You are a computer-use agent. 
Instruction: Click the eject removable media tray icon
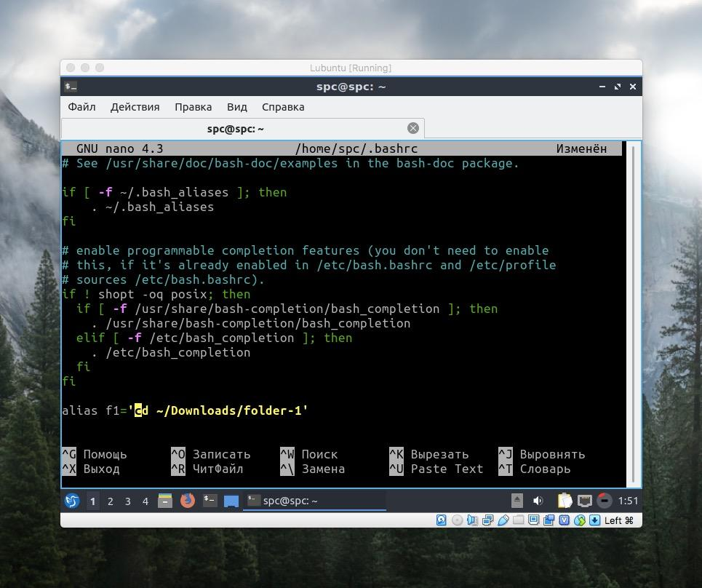point(516,501)
